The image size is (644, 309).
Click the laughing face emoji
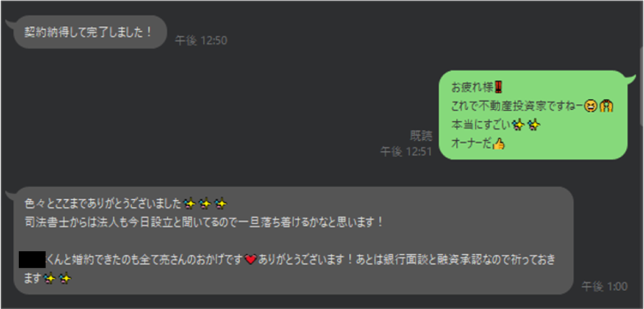591,106
